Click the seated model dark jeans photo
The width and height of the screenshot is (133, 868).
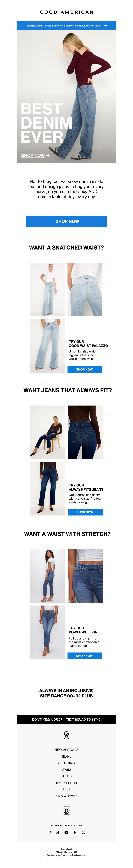[48, 432]
